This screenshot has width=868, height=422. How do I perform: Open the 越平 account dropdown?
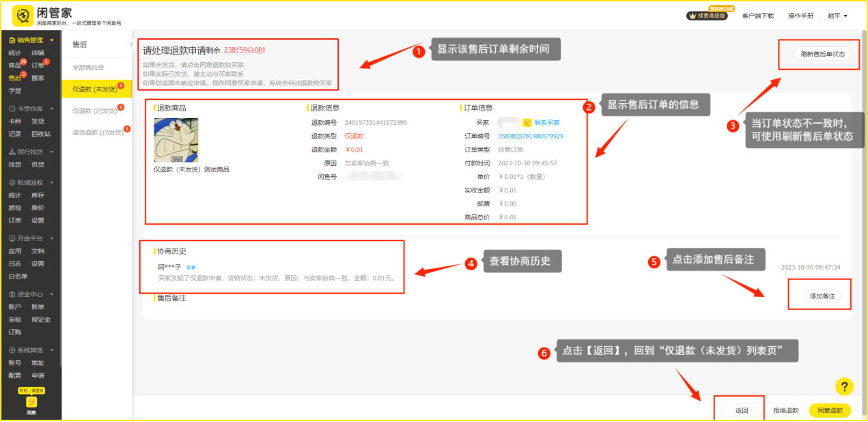(x=837, y=16)
